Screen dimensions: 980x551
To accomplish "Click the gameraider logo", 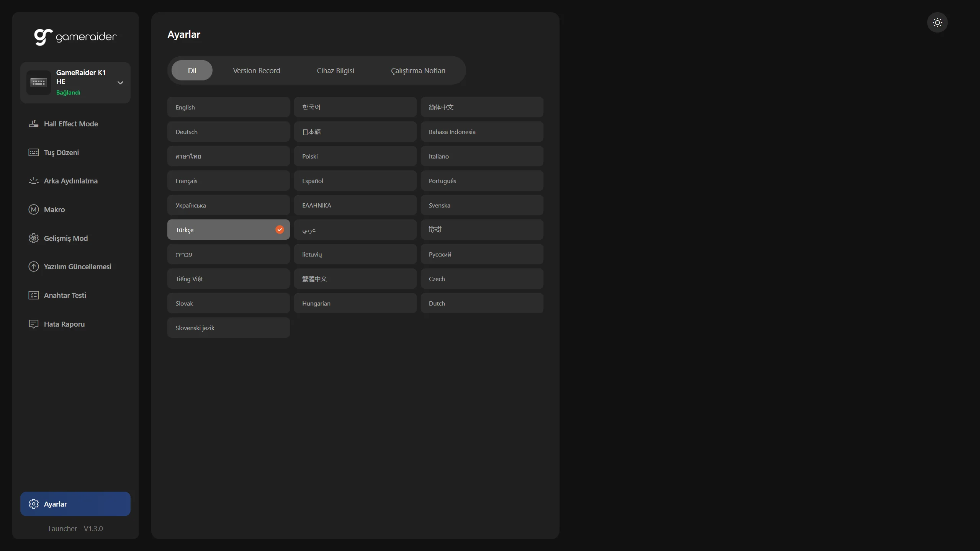I will (x=75, y=37).
